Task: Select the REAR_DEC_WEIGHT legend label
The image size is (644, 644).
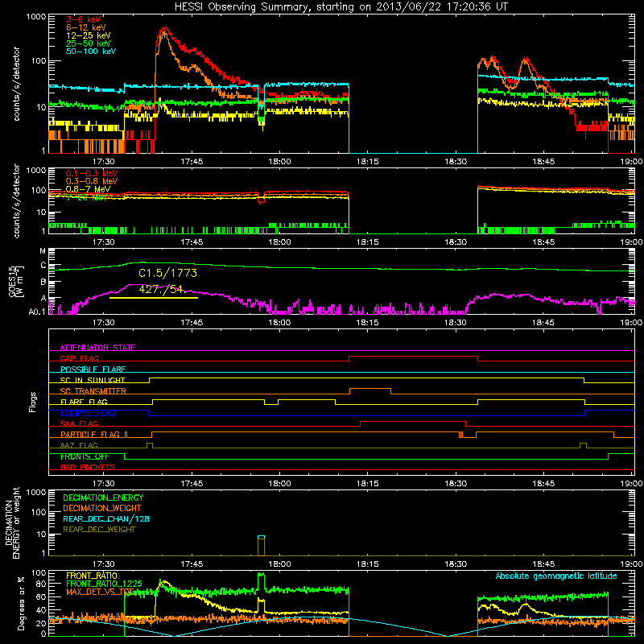Action: [99, 530]
